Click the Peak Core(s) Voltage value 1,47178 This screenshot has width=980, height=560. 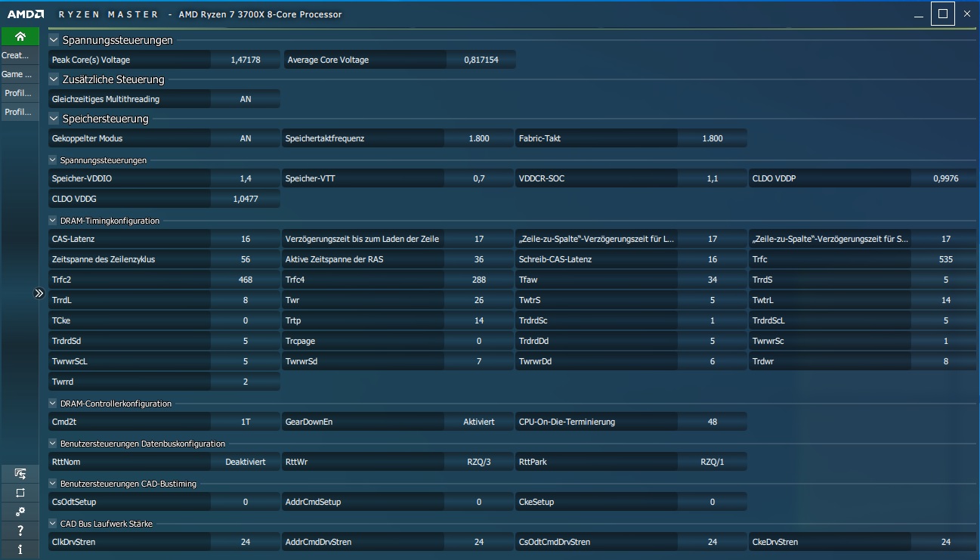[246, 60]
